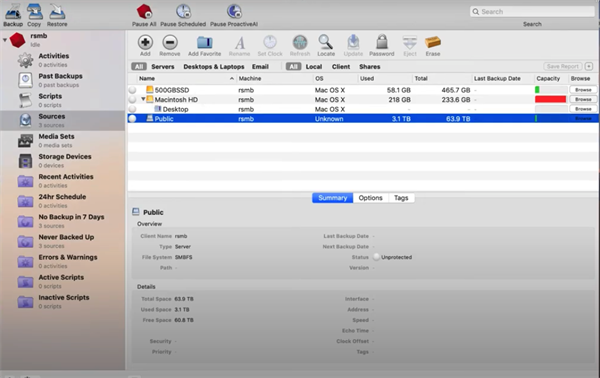This screenshot has width=600, height=378.
Task: Click the Pause ProactiveAI icon
Action: [234, 12]
